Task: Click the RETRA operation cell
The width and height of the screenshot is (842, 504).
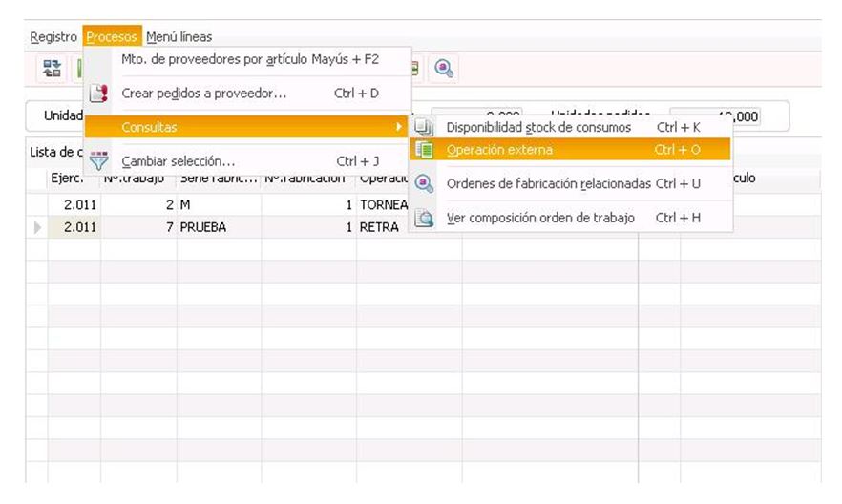Action: tap(384, 227)
